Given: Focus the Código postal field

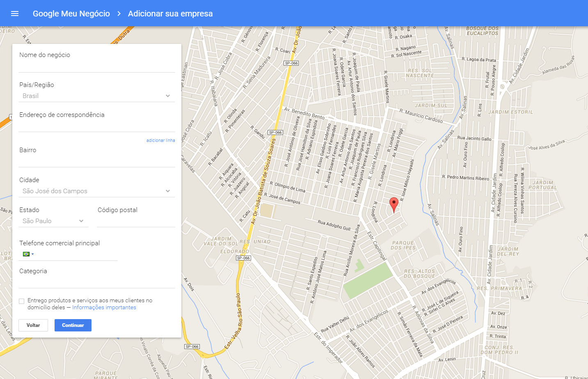Looking at the screenshot, I should (136, 221).
